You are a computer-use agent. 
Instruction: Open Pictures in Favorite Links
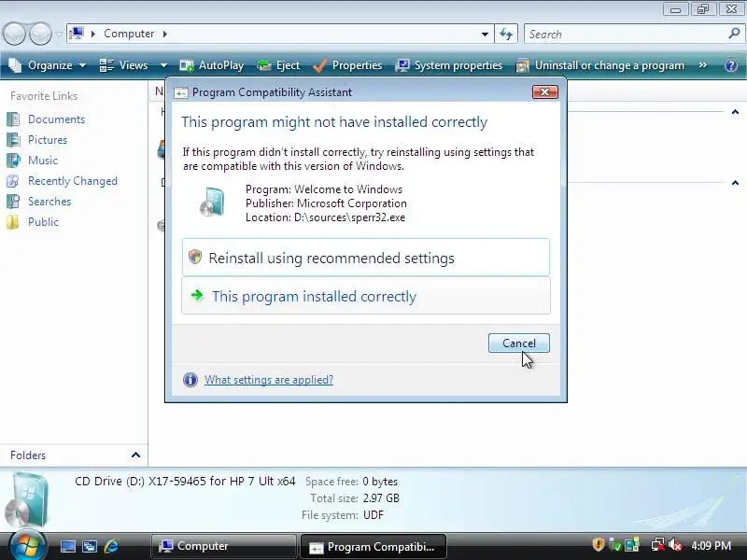pos(48,139)
